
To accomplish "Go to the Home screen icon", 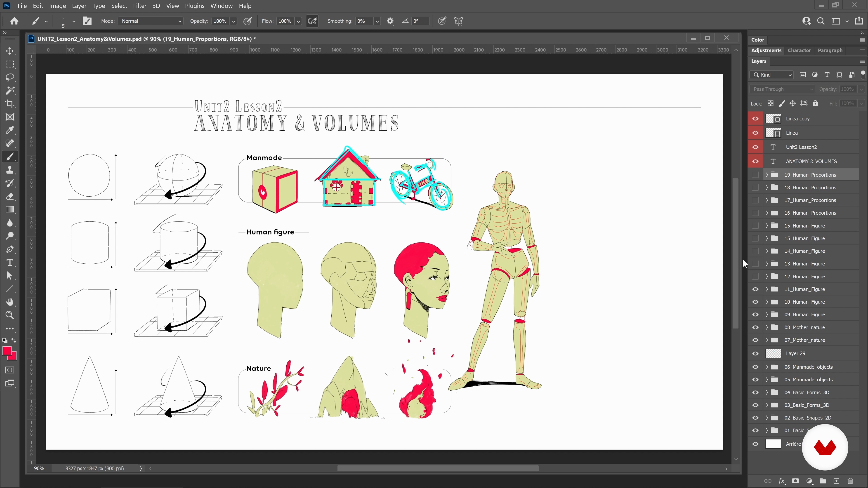I will [14, 21].
